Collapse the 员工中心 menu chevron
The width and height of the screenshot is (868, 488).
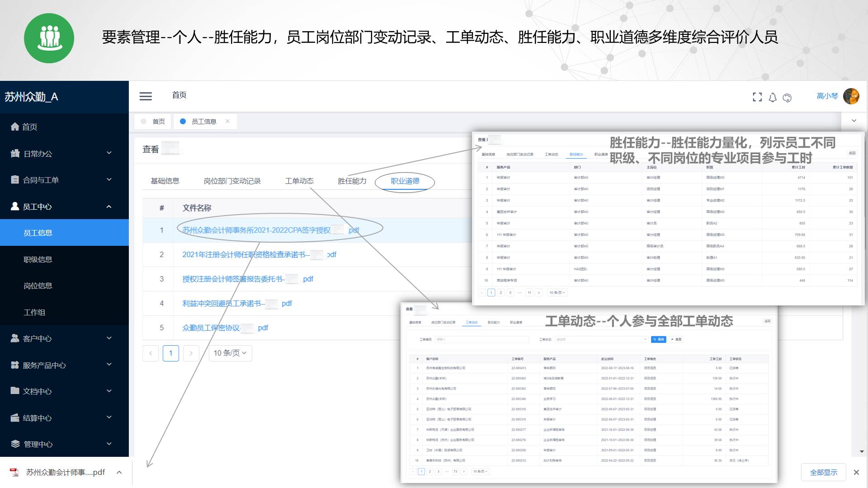point(109,206)
